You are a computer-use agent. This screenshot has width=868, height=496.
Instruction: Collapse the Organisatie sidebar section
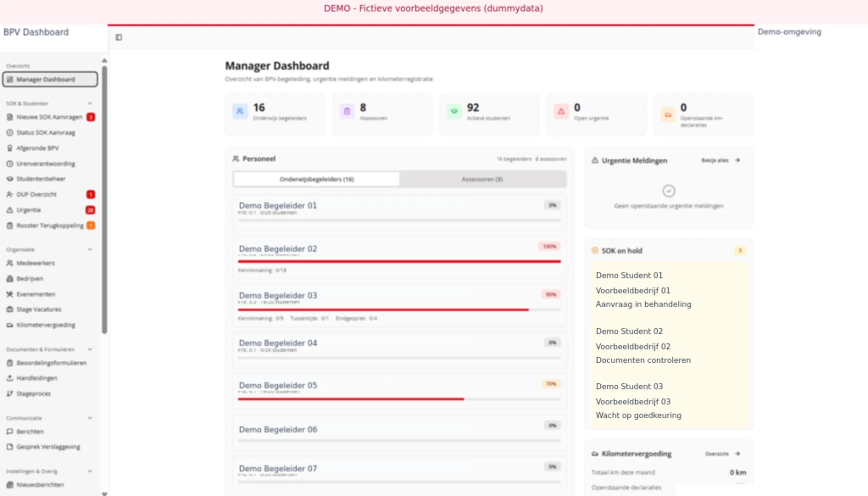click(90, 250)
